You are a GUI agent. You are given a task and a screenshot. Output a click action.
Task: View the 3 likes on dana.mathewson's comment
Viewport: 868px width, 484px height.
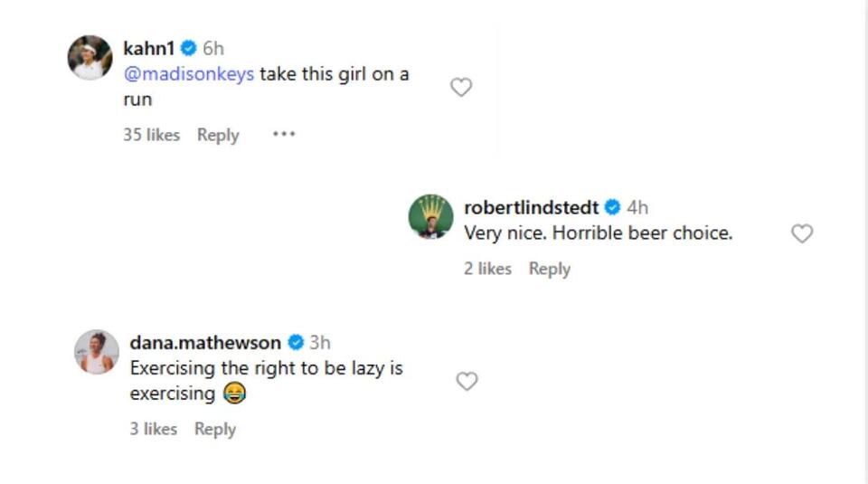(x=153, y=429)
